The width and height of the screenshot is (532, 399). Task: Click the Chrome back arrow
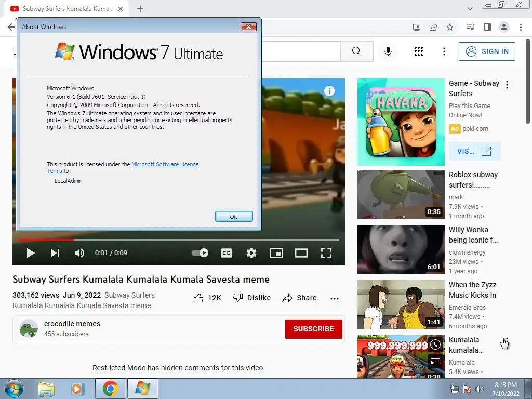coord(11,27)
